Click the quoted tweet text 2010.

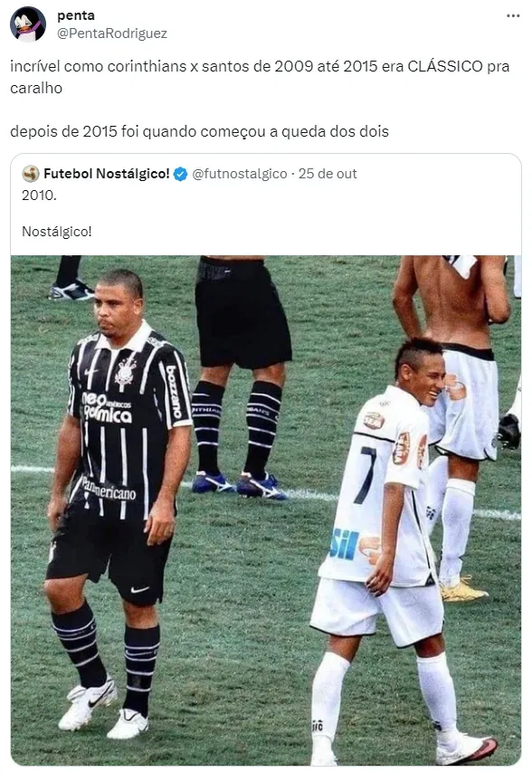pos(40,196)
